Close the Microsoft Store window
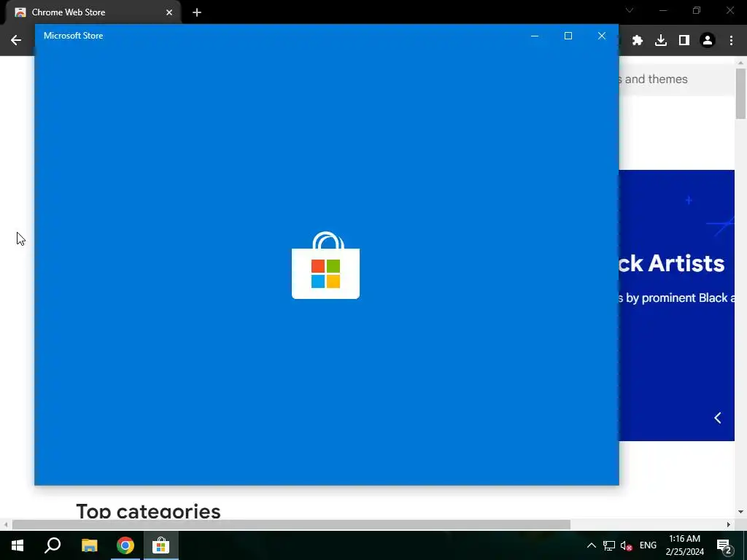The width and height of the screenshot is (747, 560). (x=602, y=36)
